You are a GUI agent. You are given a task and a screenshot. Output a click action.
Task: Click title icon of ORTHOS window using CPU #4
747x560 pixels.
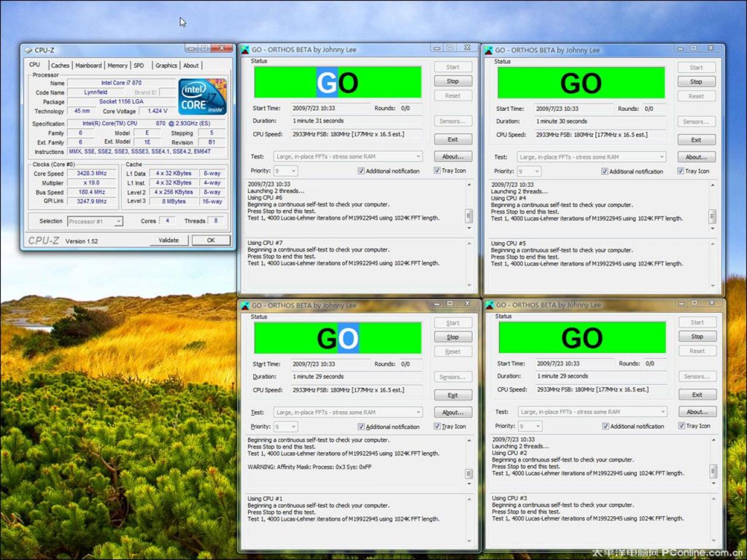coord(489,50)
